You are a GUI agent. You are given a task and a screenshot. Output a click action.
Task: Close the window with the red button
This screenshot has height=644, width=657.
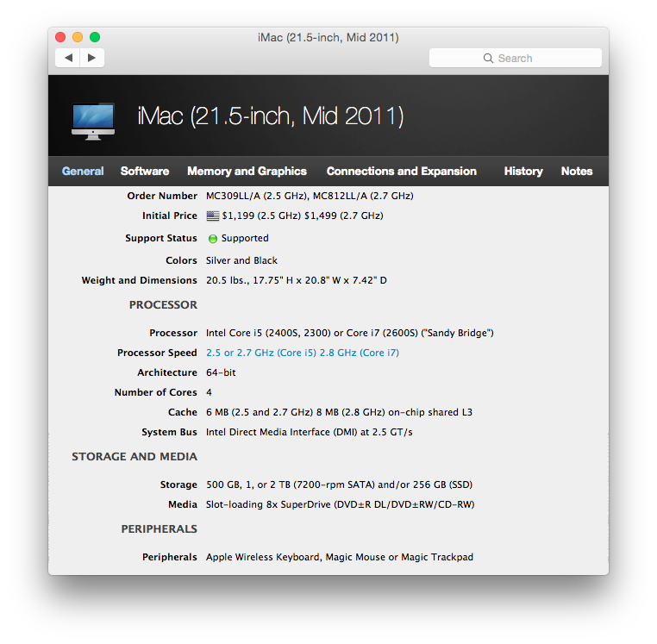tap(60, 37)
